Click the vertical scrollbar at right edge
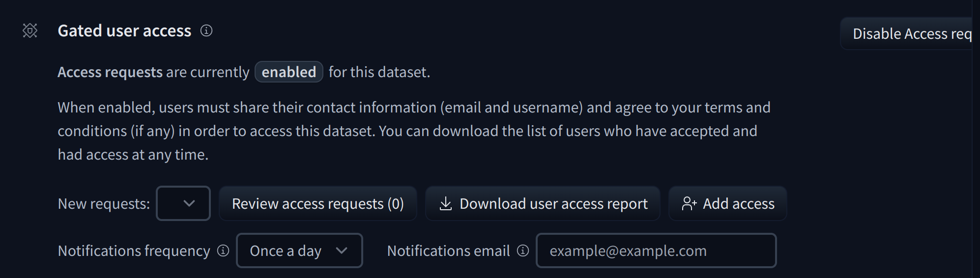The image size is (980, 278). pos(976,139)
